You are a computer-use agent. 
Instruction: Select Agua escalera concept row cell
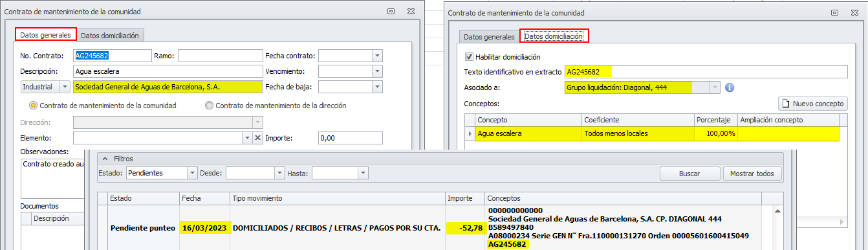coord(528,133)
